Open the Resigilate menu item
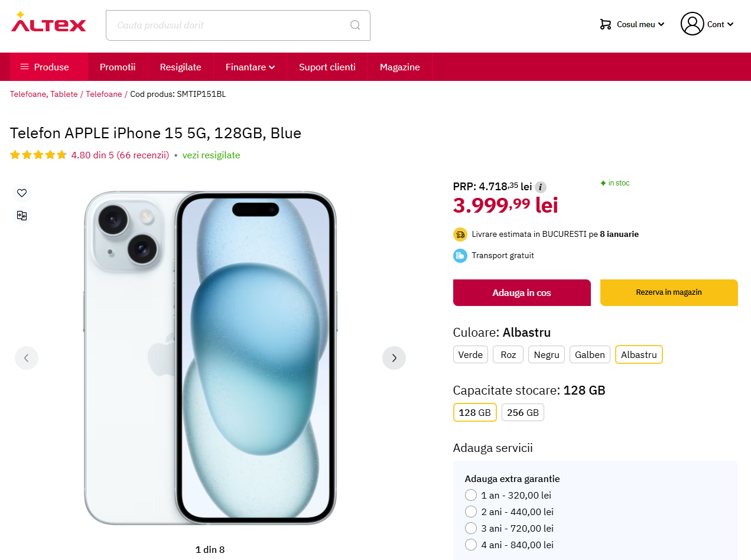 [180, 67]
